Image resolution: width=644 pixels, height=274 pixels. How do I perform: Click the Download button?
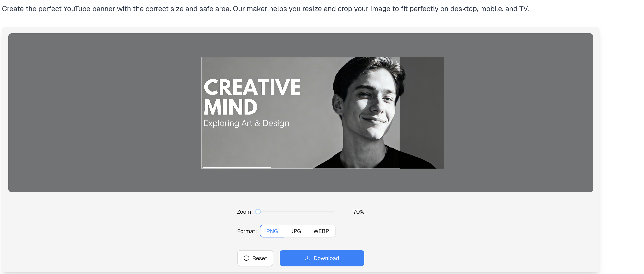click(322, 258)
